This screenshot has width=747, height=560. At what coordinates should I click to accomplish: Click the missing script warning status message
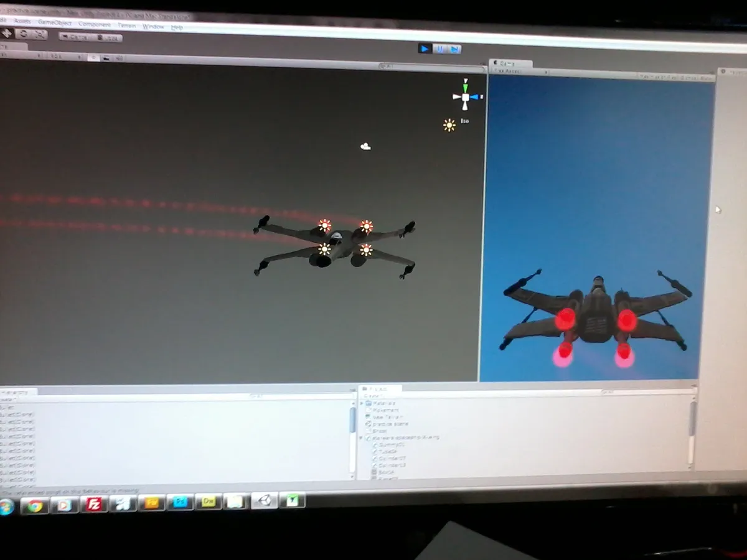[70, 492]
